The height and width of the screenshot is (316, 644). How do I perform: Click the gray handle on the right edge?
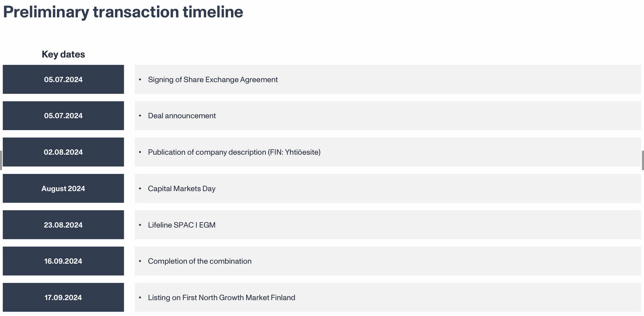tap(643, 160)
